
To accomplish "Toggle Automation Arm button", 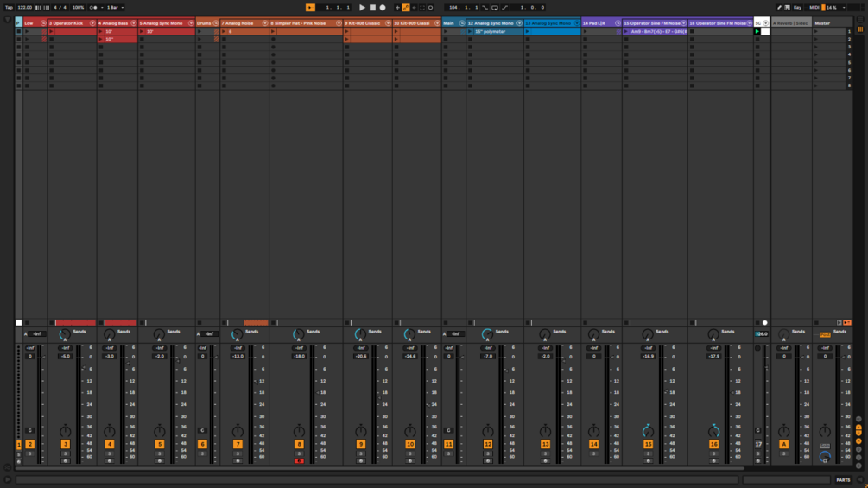I will [406, 8].
